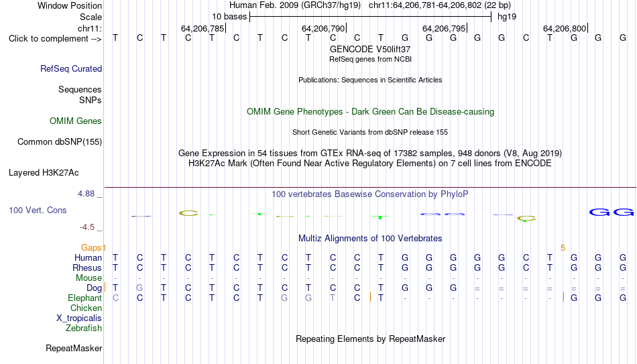637x364 pixels.
Task: Click the hg19 label beside scale bar
Action: click(x=507, y=17)
